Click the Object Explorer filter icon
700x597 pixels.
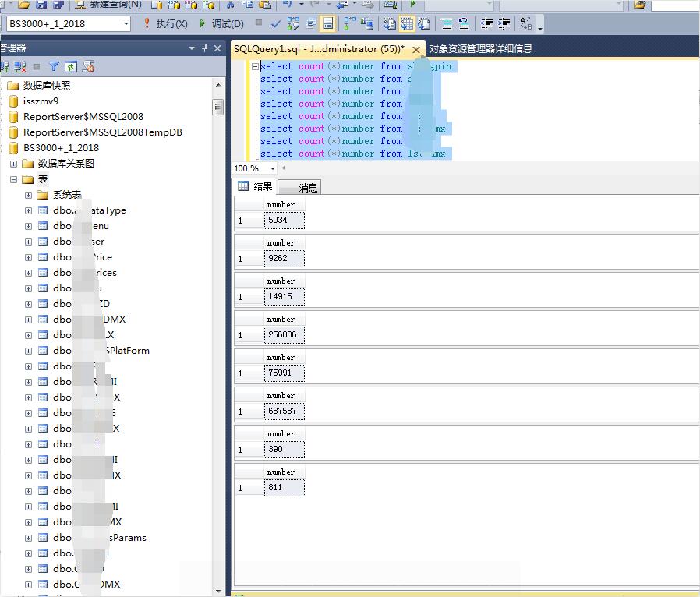point(54,67)
